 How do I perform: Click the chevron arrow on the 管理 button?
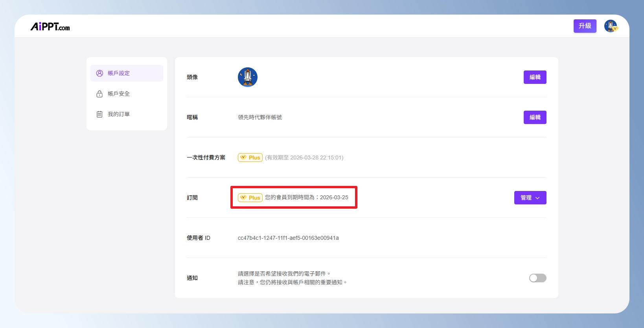point(537,198)
